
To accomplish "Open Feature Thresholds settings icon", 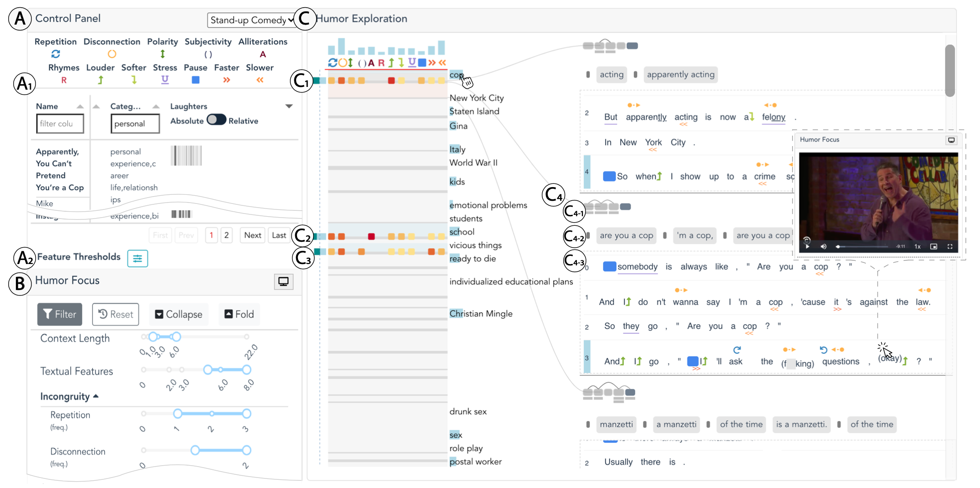I will [137, 259].
